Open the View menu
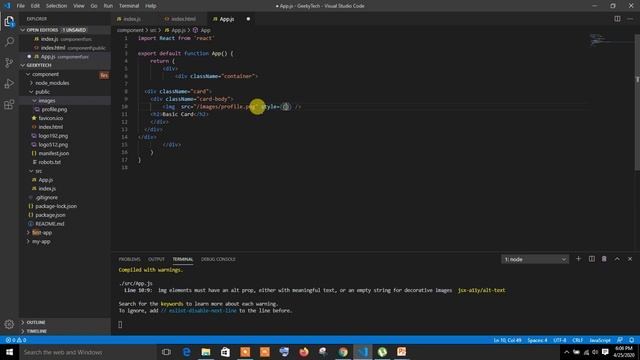The height and width of the screenshot is (360, 640). click(79, 6)
